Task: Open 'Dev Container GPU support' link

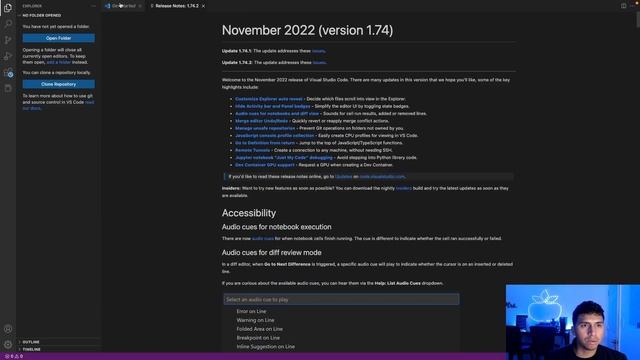Action: [x=264, y=165]
